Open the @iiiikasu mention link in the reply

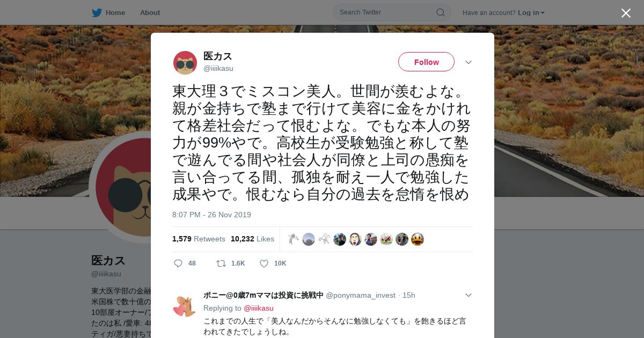tap(259, 308)
